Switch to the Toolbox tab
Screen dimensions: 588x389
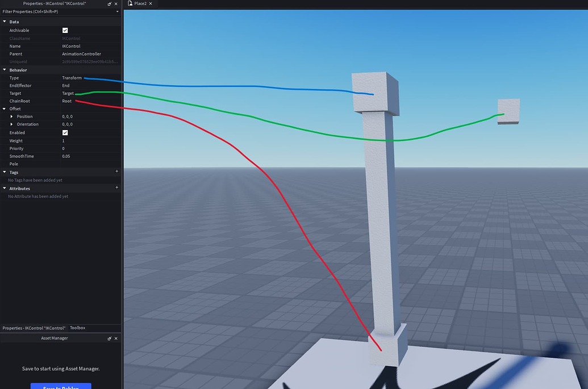pos(78,328)
